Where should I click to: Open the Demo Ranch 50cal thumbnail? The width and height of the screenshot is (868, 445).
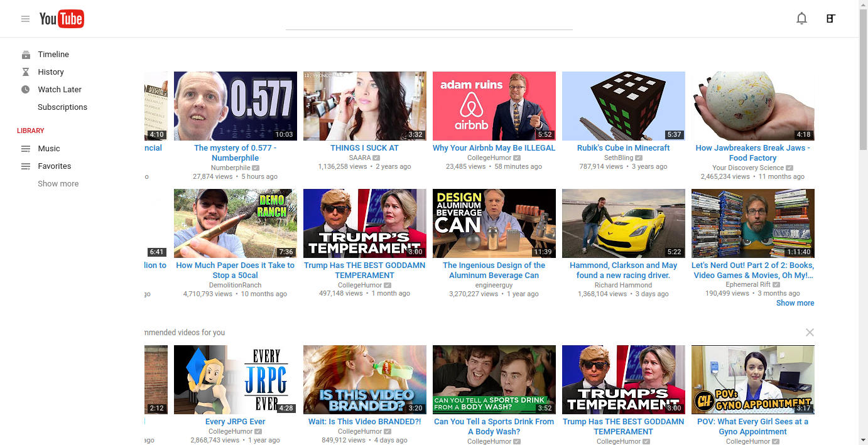[236, 223]
